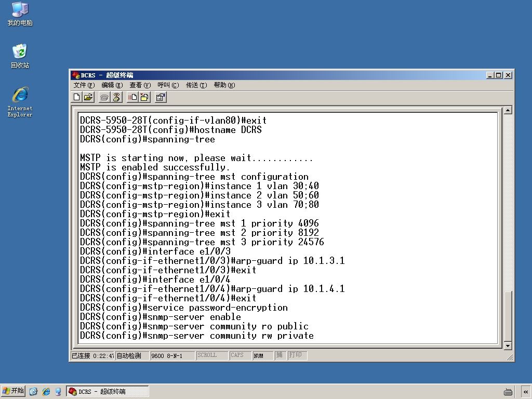This screenshot has height=399, width=532.
Task: Minimize the HyperTerminal window
Action: pyautogui.click(x=490, y=75)
